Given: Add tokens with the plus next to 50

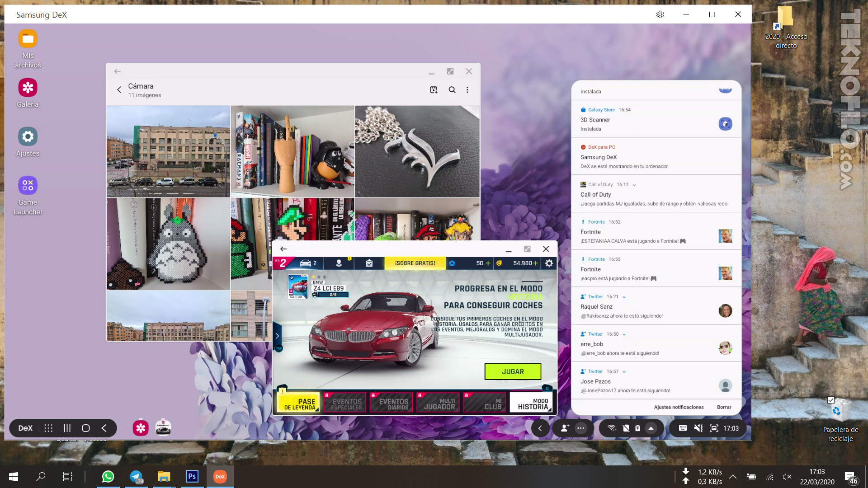Looking at the screenshot, I should click(x=488, y=263).
